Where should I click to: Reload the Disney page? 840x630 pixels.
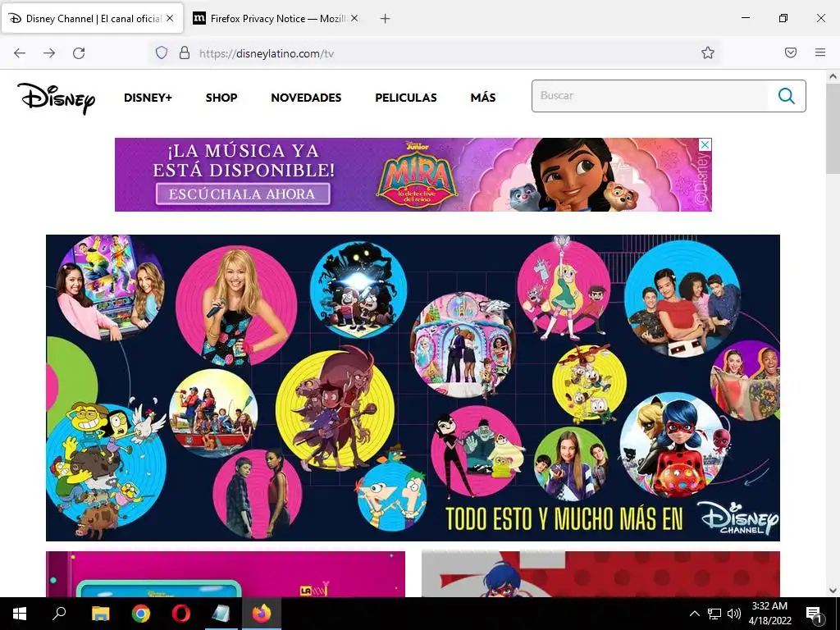point(79,53)
